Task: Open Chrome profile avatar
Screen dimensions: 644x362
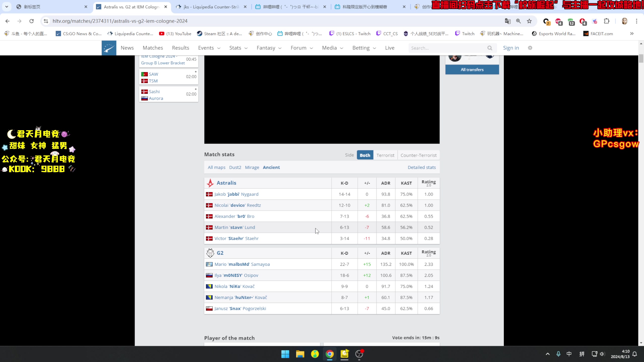Action: point(624,21)
